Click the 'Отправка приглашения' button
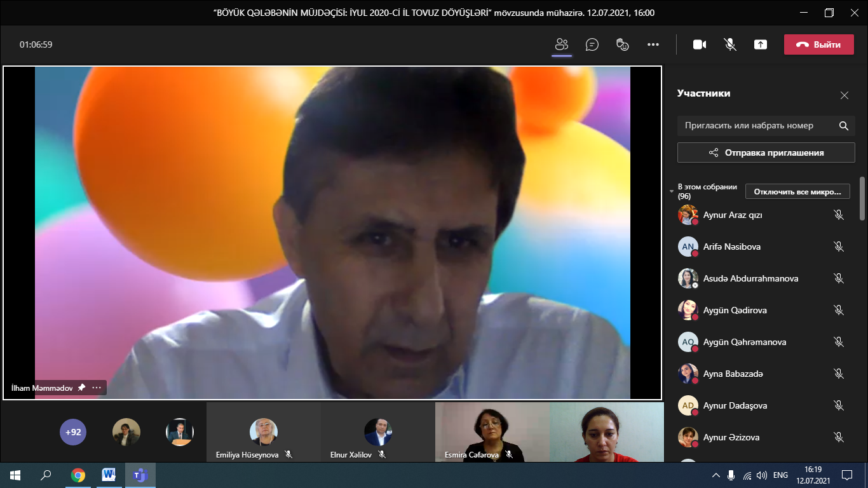868x488 pixels. click(766, 152)
